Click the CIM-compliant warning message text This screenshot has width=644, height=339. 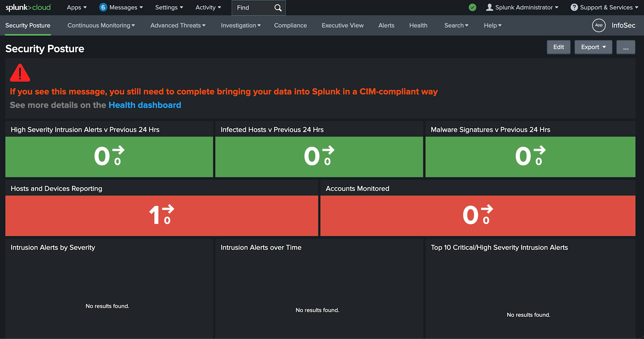click(x=224, y=92)
